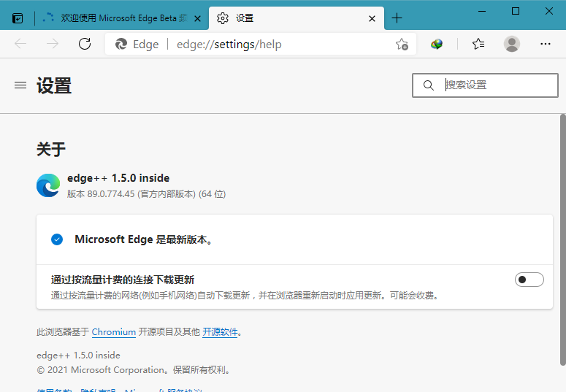This screenshot has width=566, height=392.
Task: Close the 设置 tab
Action: click(372, 18)
